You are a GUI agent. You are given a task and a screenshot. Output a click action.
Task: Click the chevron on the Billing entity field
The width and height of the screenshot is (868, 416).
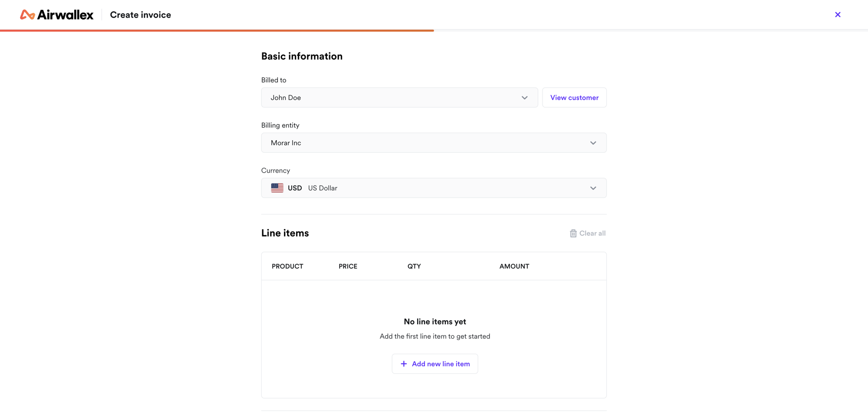coord(593,142)
